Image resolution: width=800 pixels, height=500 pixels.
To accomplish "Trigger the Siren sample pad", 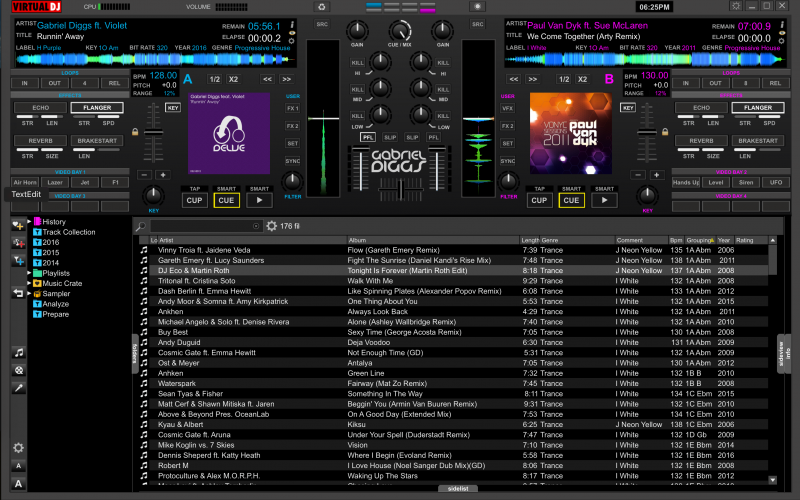I will [746, 182].
